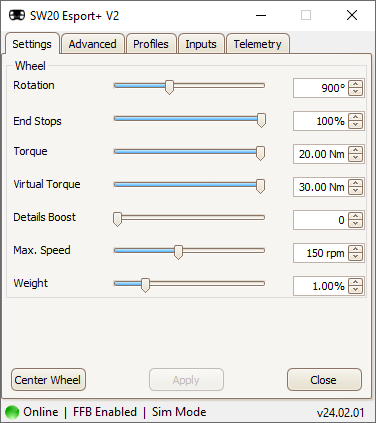Click the Rotation slider handle
Screen dimensions: 376x423
170,87
